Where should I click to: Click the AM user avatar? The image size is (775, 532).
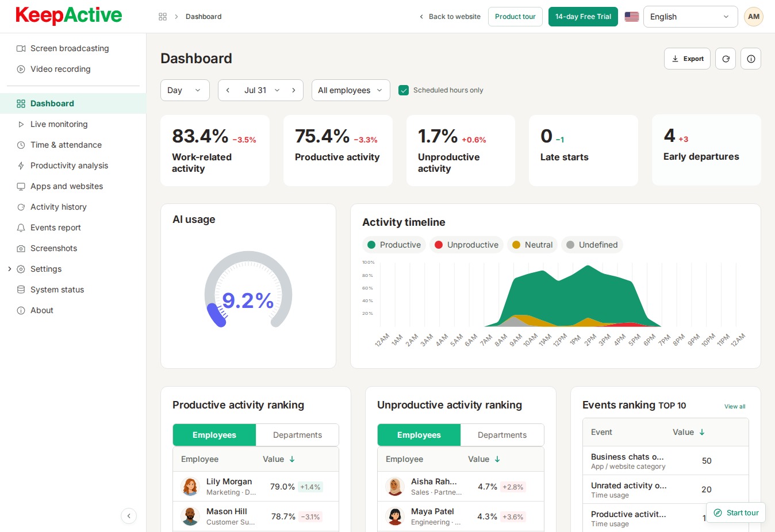tap(754, 17)
